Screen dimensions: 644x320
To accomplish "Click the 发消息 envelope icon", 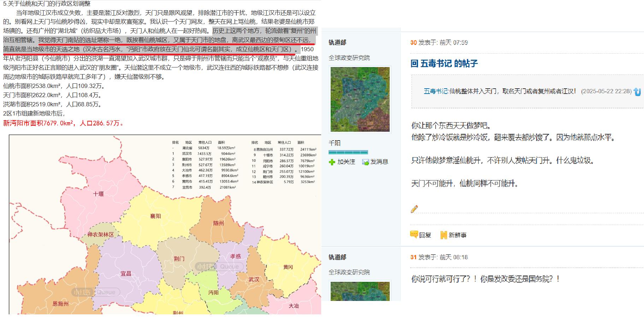I will coord(365,162).
